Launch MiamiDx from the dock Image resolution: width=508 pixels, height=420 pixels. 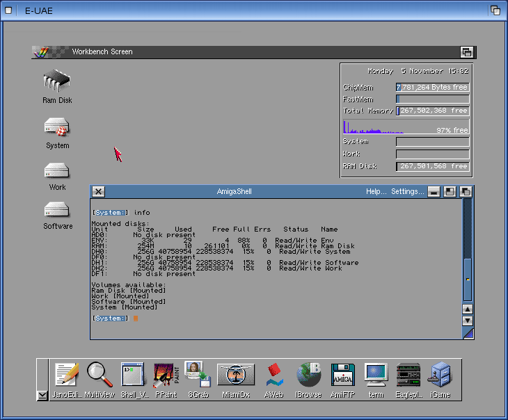click(236, 375)
